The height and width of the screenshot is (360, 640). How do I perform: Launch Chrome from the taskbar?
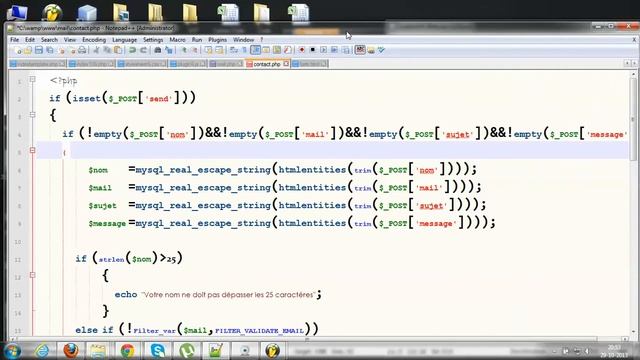[x=127, y=351]
